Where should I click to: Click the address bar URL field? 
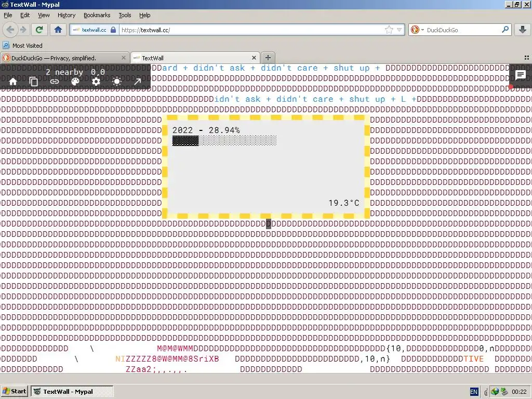coord(251,30)
